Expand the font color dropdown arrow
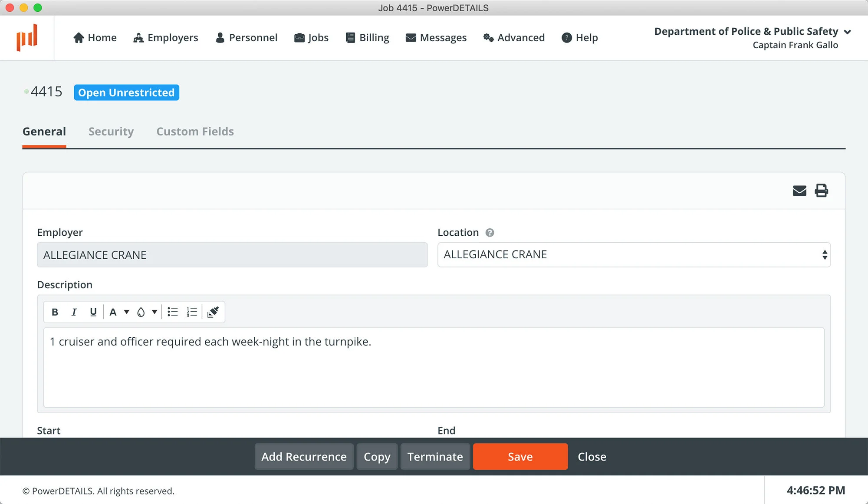This screenshot has width=868, height=504. tap(127, 312)
